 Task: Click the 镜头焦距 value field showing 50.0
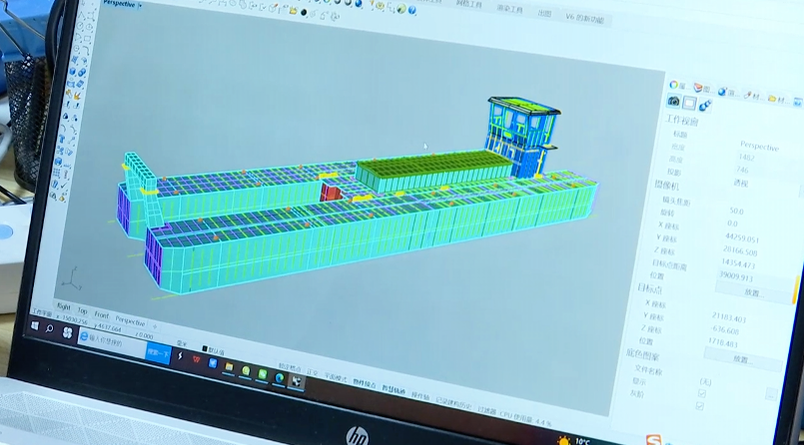click(x=737, y=212)
